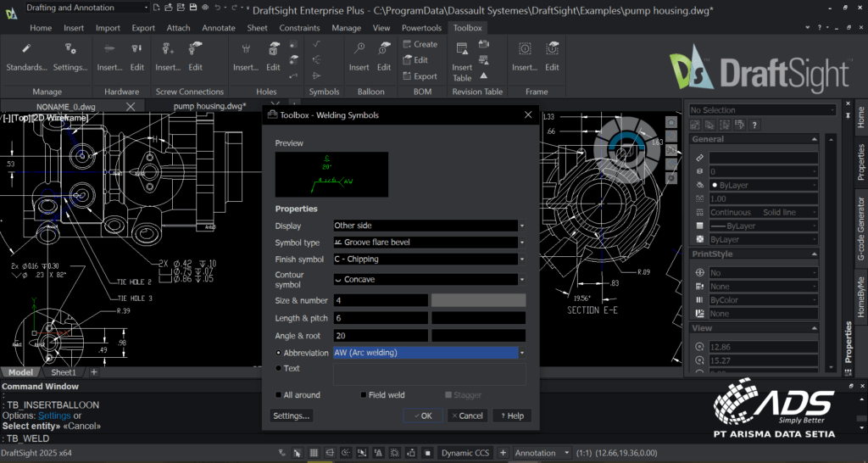Screen dimensions: 868x463
Task: Click the weld symbol preview image
Action: (331, 175)
